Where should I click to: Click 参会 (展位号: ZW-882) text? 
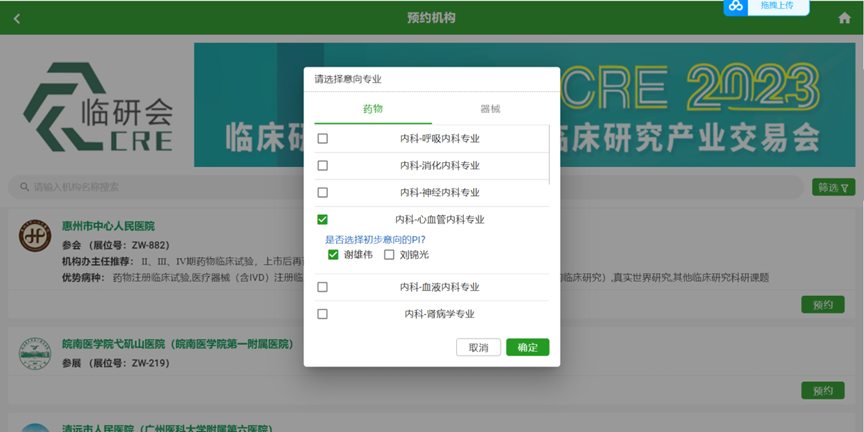click(116, 245)
